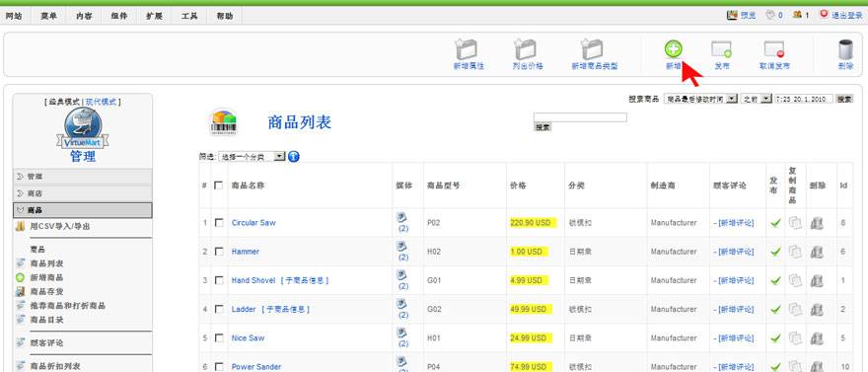Viewport: 868px width, 372px height.
Task: Delete icon in Hammer row
Action: [817, 252]
